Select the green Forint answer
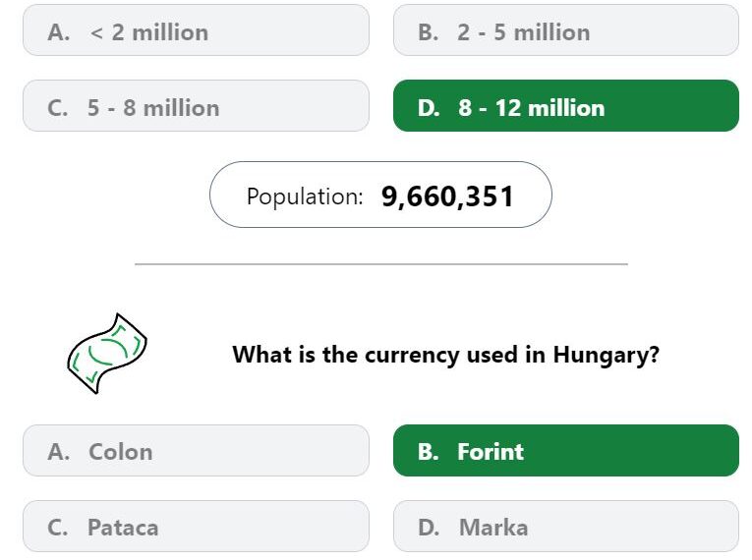 [x=566, y=451]
